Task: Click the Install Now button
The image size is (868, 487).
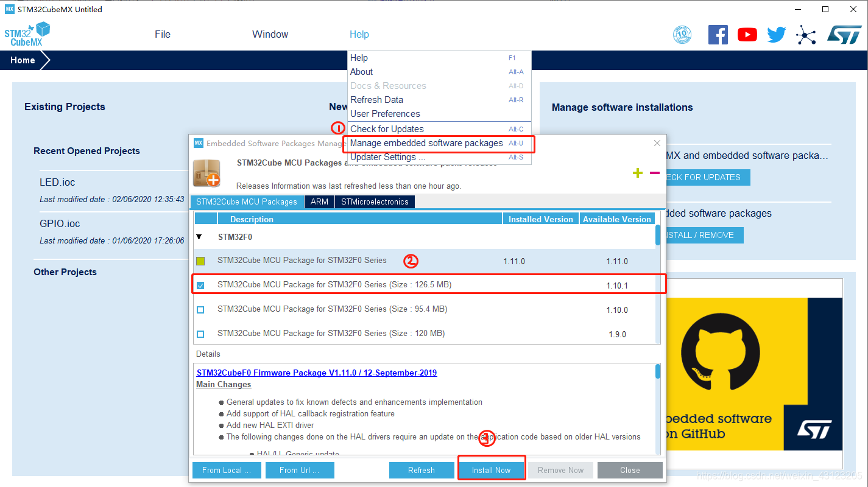Action: pos(491,470)
